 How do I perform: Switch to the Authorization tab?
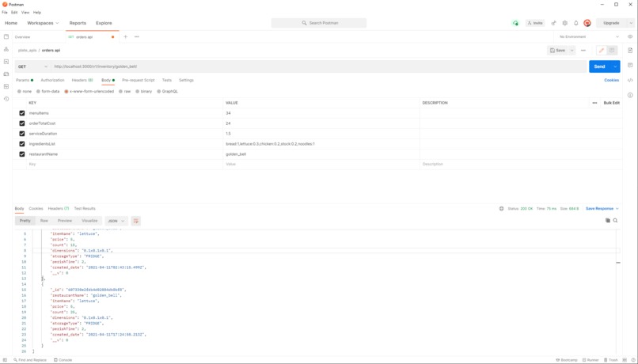[x=52, y=80]
